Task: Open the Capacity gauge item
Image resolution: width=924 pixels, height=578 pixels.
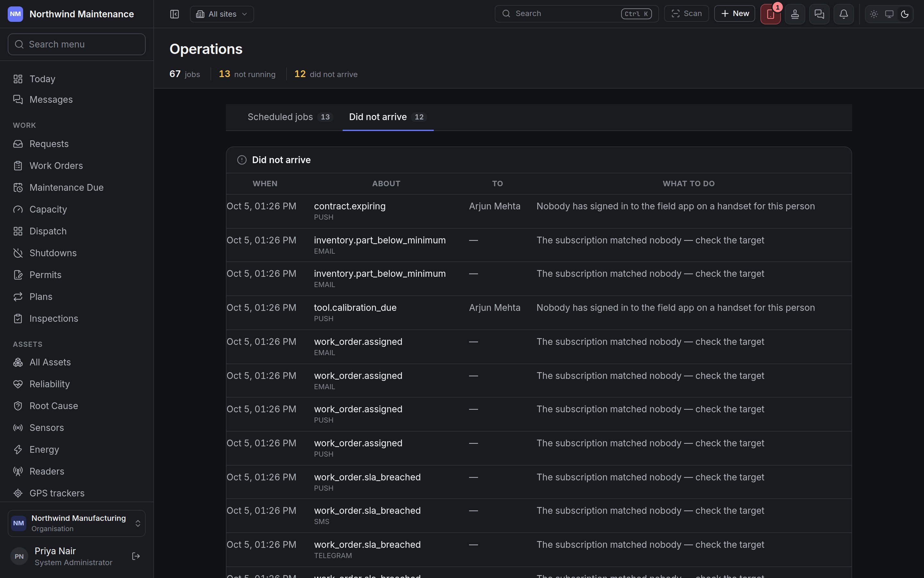Action: 77,209
